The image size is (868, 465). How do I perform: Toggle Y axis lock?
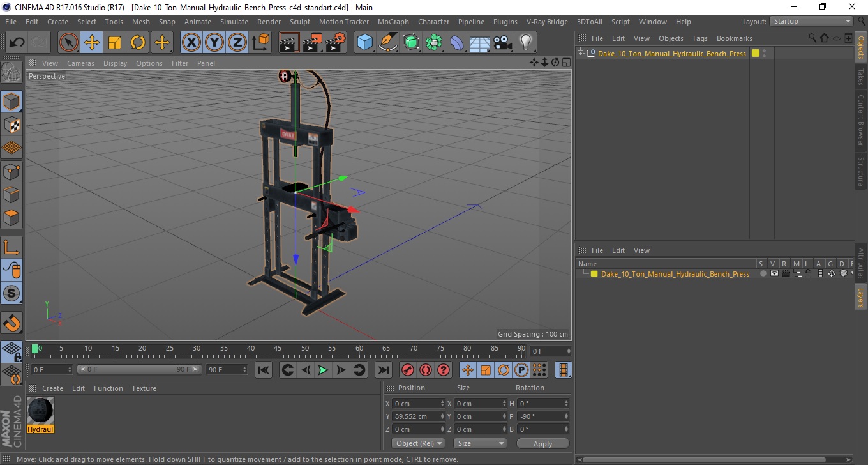click(214, 43)
